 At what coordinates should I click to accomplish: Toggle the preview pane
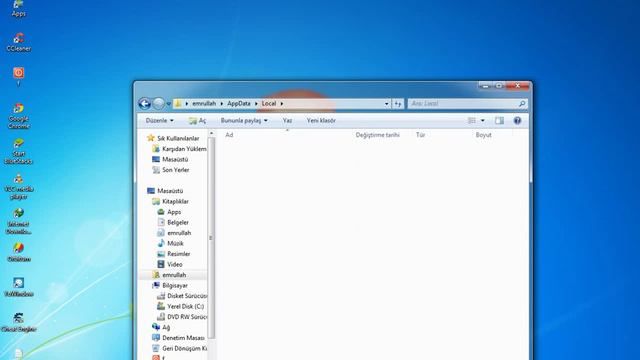click(x=499, y=120)
